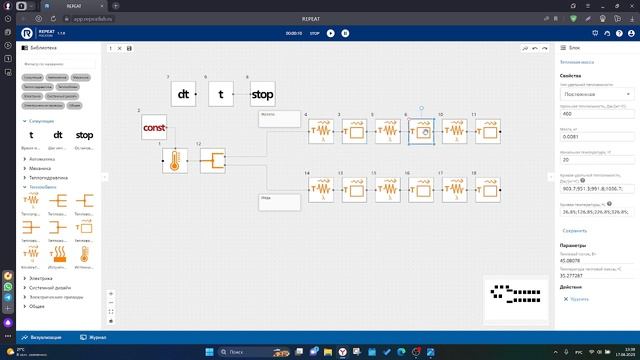Open a new browser tab

tap(116, 6)
